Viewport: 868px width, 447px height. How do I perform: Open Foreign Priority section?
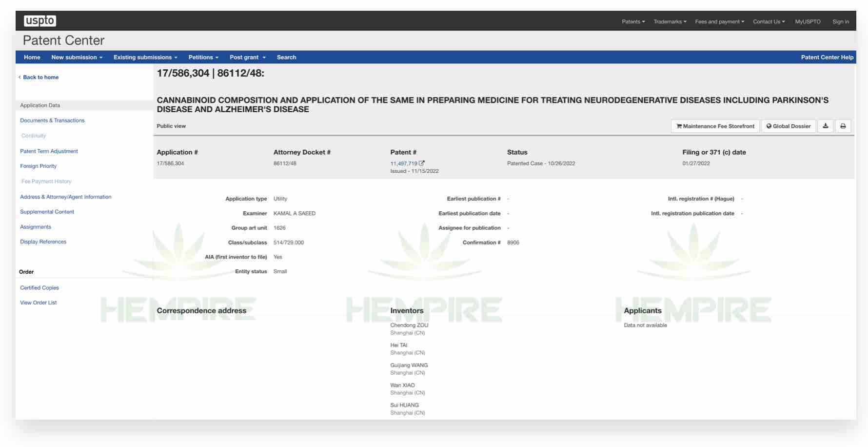coord(38,166)
